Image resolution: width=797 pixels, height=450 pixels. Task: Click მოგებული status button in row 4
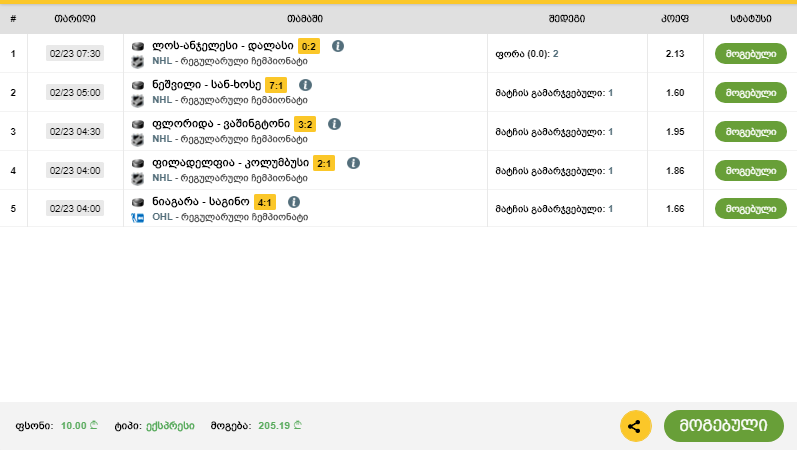751,170
